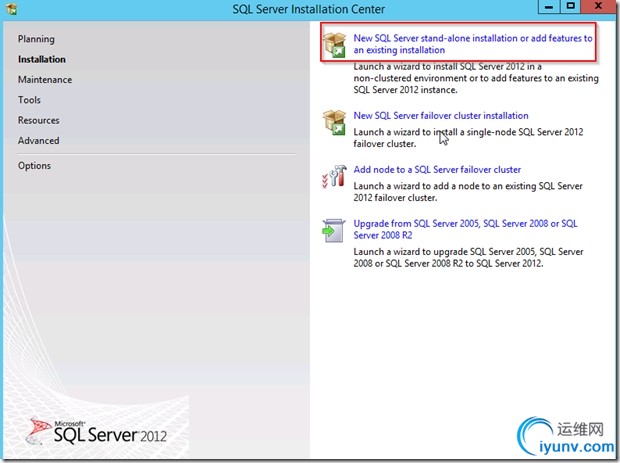Open the Tools section
The image size is (620, 463).
click(x=29, y=100)
